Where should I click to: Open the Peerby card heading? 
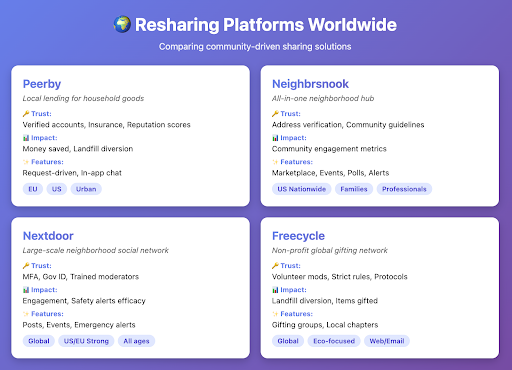coord(42,84)
